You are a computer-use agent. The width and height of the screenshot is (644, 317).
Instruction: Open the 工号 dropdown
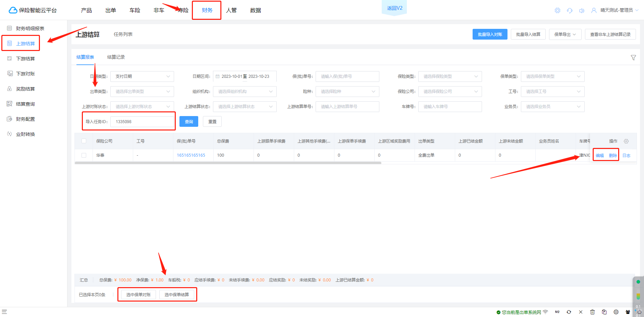(552, 92)
